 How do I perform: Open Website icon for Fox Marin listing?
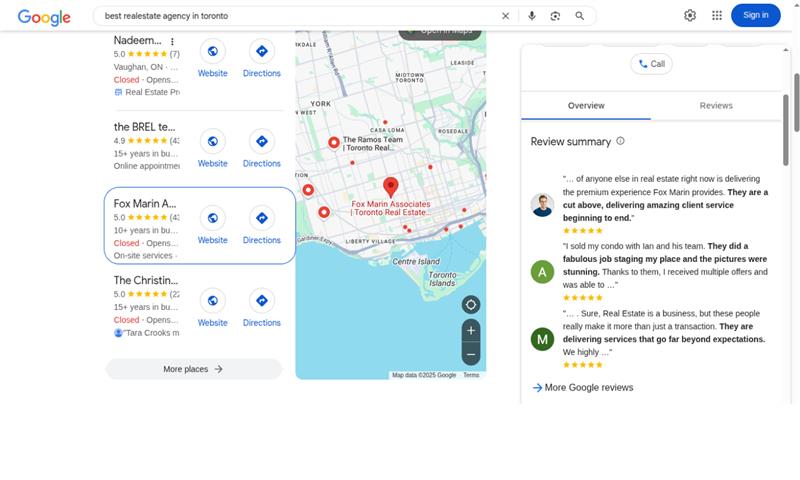pos(213,218)
